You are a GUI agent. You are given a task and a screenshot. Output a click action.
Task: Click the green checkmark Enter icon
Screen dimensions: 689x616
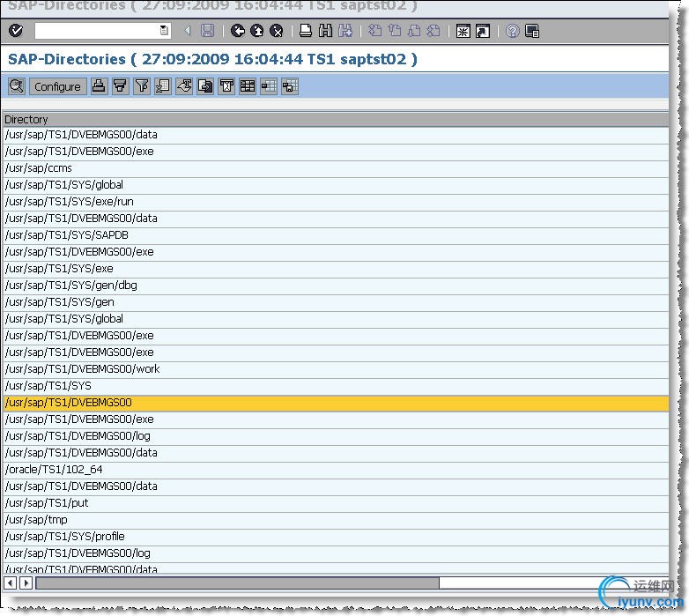click(16, 31)
